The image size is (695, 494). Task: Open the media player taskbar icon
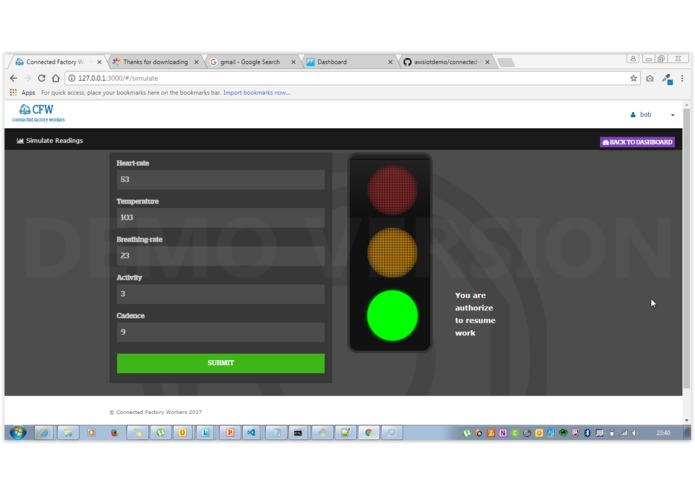pyautogui.click(x=91, y=432)
